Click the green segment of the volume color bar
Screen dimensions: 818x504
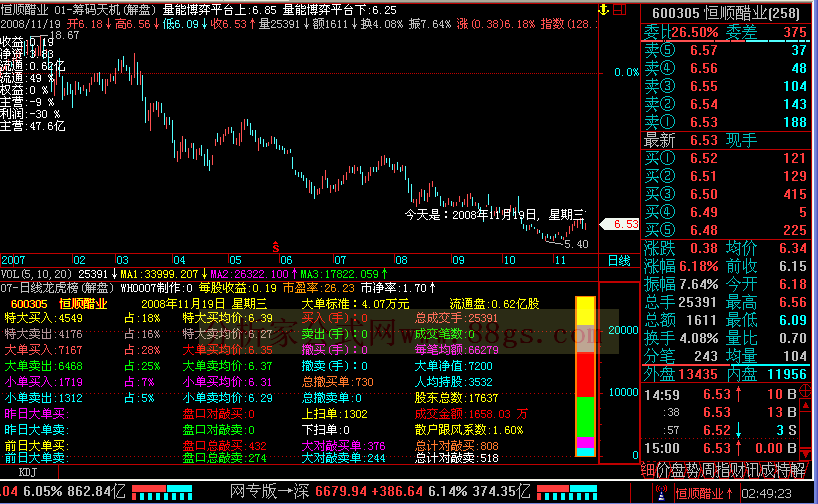tap(585, 417)
